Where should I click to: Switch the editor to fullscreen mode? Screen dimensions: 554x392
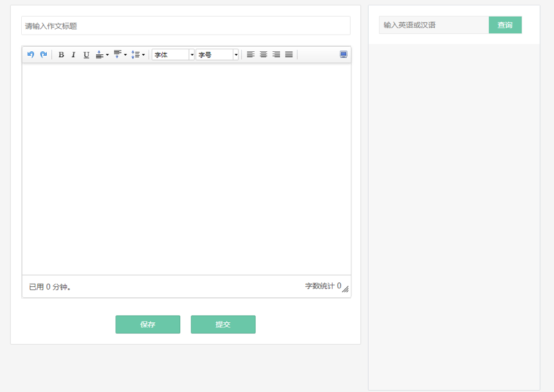[x=344, y=54]
